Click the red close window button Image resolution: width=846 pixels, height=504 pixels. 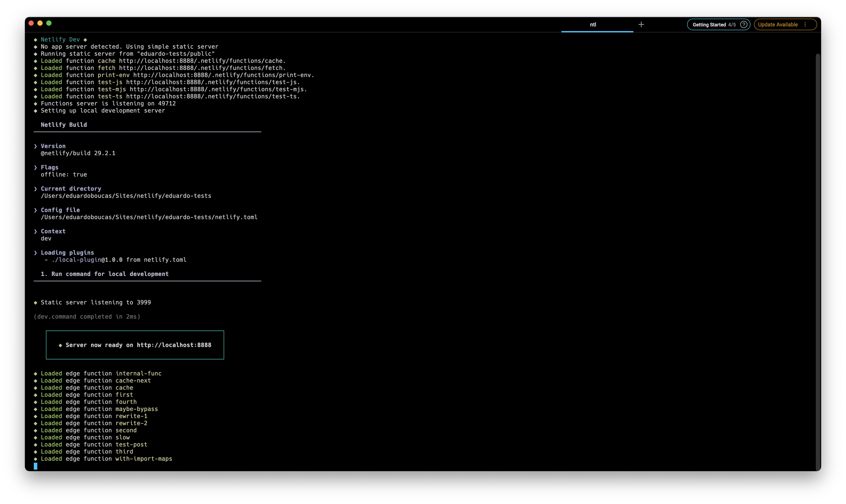[31, 23]
